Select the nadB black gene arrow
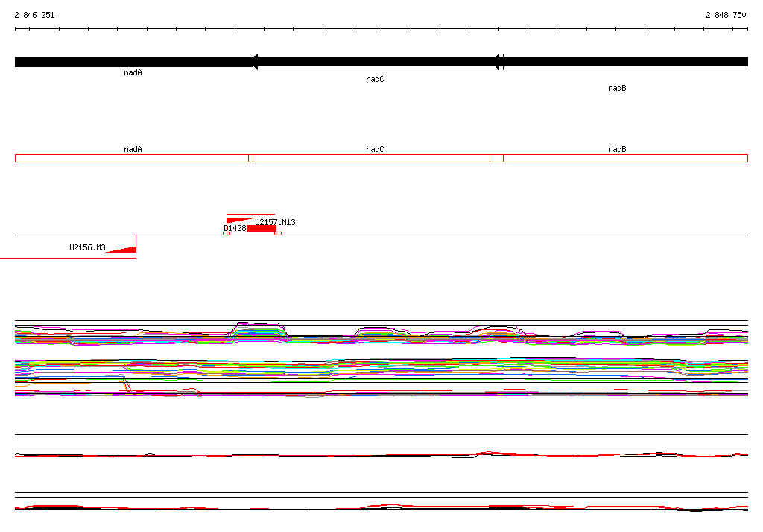This screenshot has width=763, height=532. click(621, 62)
